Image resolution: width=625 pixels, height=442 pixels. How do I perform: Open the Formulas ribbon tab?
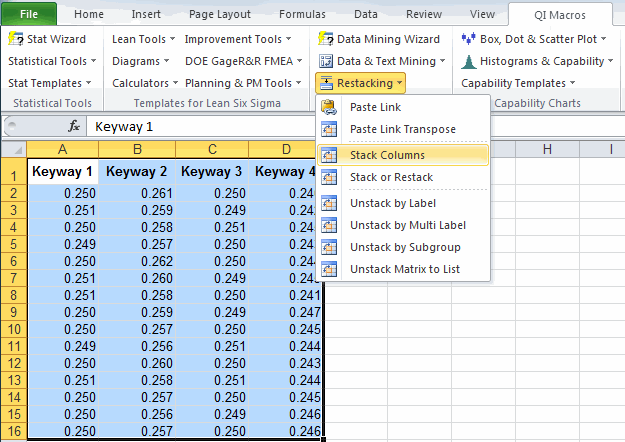[x=302, y=14]
